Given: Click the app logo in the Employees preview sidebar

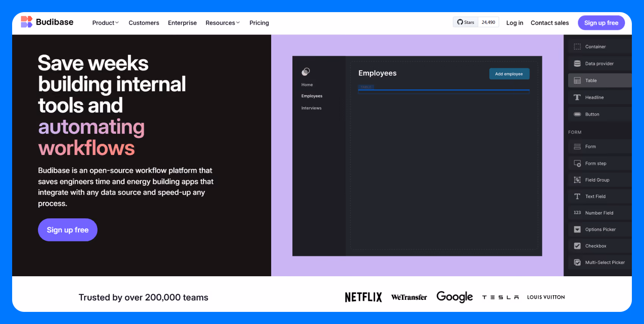Looking at the screenshot, I should coord(306,71).
